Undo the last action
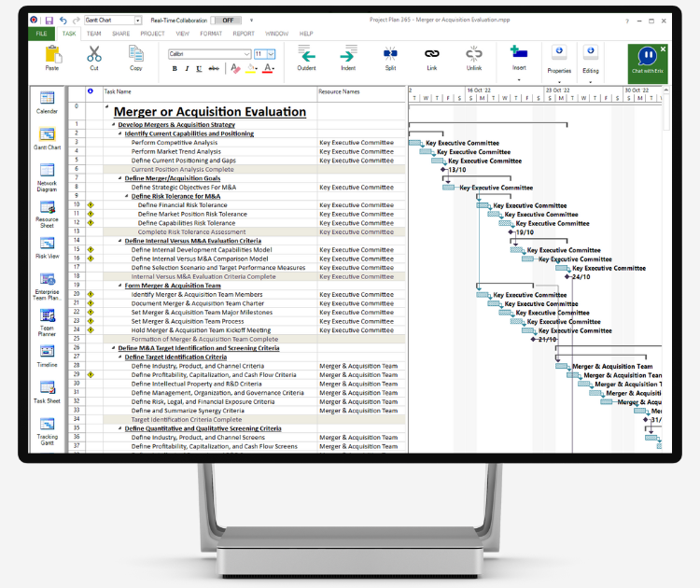The image size is (700, 588). (63, 21)
